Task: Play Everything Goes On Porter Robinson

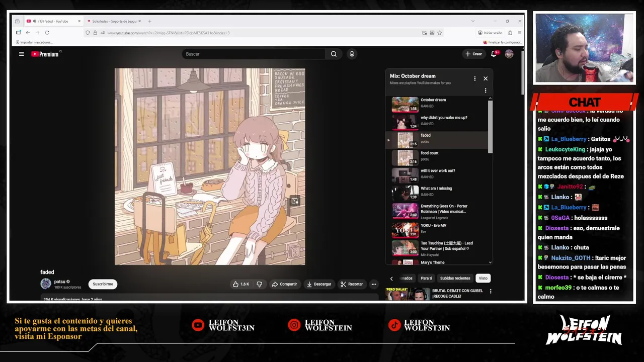Action: pos(437,211)
